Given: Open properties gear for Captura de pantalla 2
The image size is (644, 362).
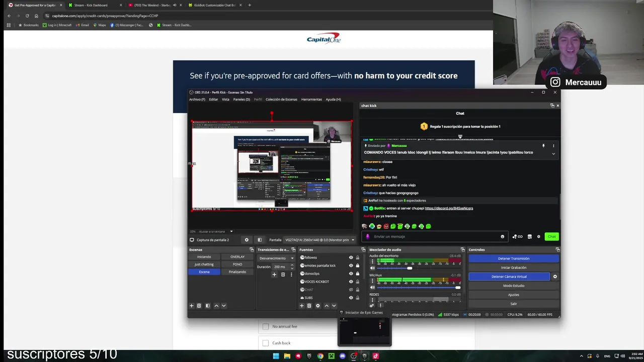Looking at the screenshot, I should click(x=247, y=240).
